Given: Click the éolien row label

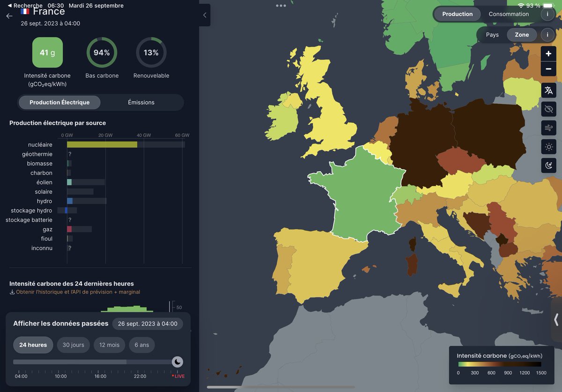Looking at the screenshot, I should point(44,182).
